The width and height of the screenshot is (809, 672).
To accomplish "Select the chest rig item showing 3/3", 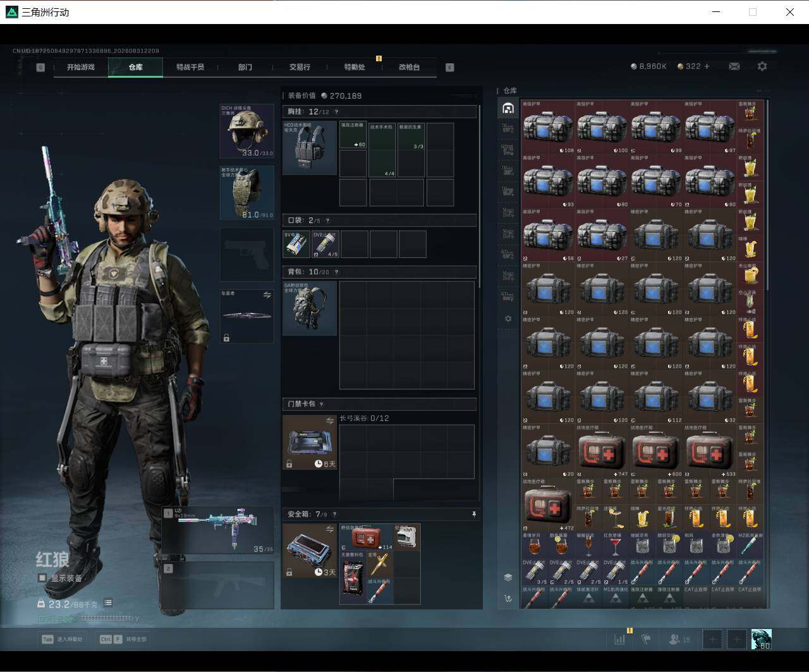I will 411,136.
